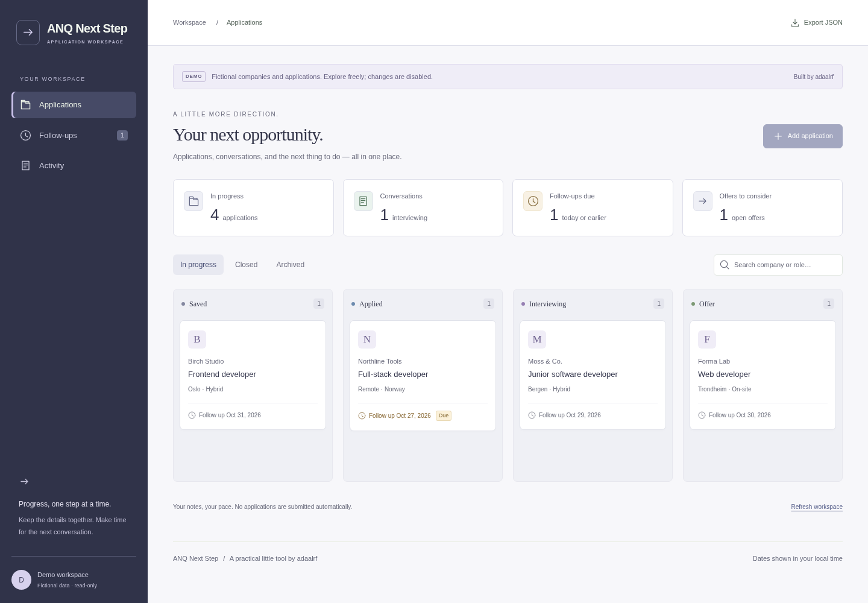This screenshot has height=603, width=868.
Task: Click the Add application button
Action: pos(803,136)
